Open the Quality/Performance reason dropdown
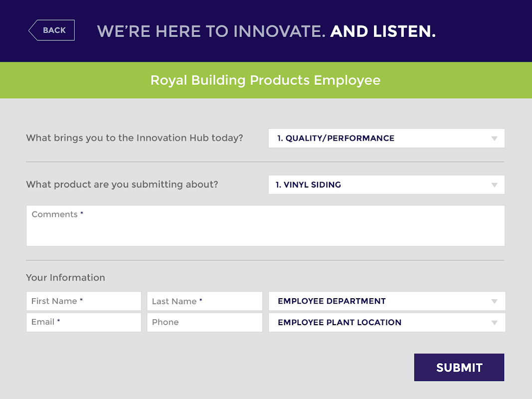This screenshot has height=399, width=532. point(386,138)
